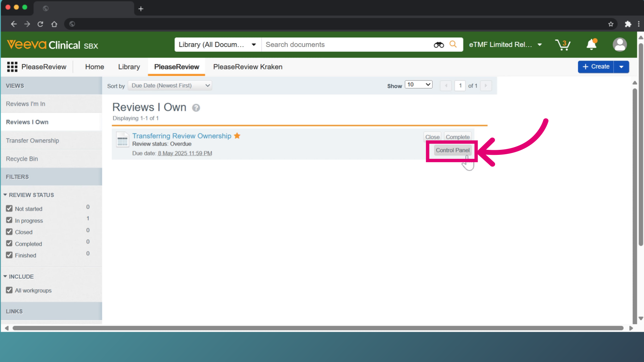The width and height of the screenshot is (644, 362).
Task: Open the cart icon with 3 items
Action: 563,45
